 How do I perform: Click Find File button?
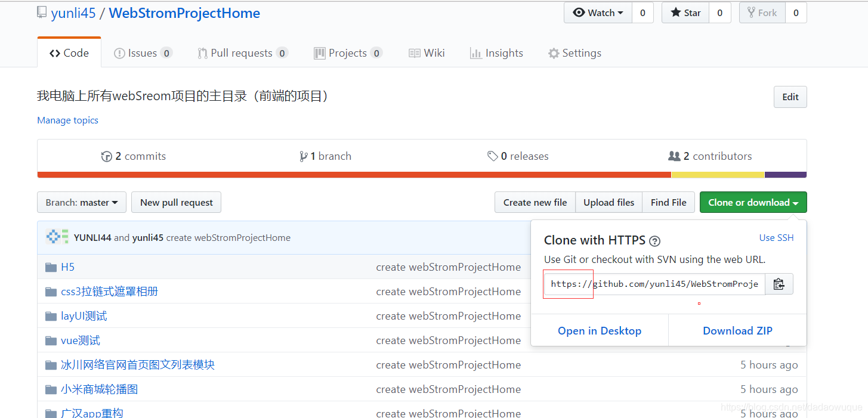click(669, 202)
